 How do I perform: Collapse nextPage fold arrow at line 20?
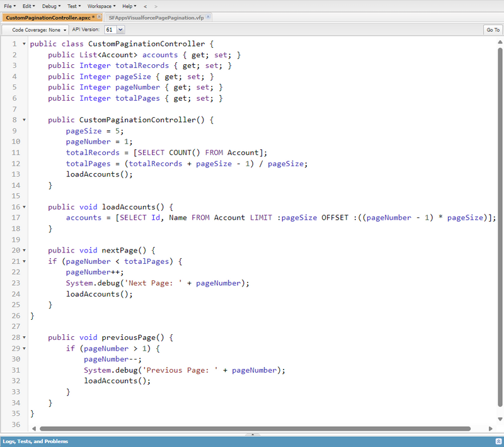(x=24, y=250)
